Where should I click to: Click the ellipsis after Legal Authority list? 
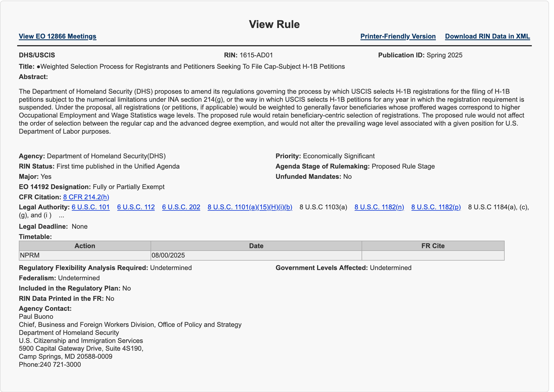(x=62, y=215)
